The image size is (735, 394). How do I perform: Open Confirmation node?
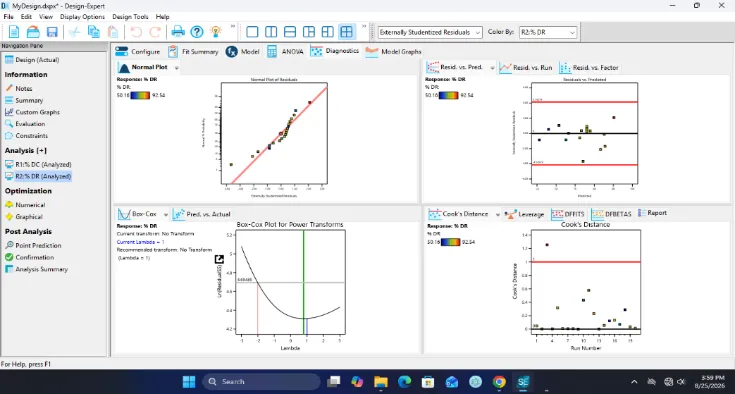click(x=30, y=257)
